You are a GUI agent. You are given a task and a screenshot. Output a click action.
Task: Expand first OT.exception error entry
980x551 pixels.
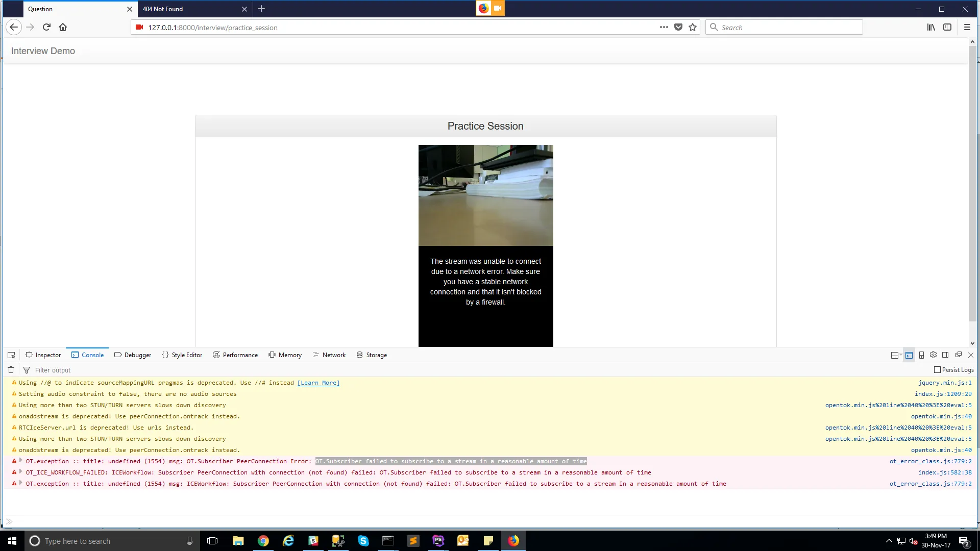coord(21,461)
